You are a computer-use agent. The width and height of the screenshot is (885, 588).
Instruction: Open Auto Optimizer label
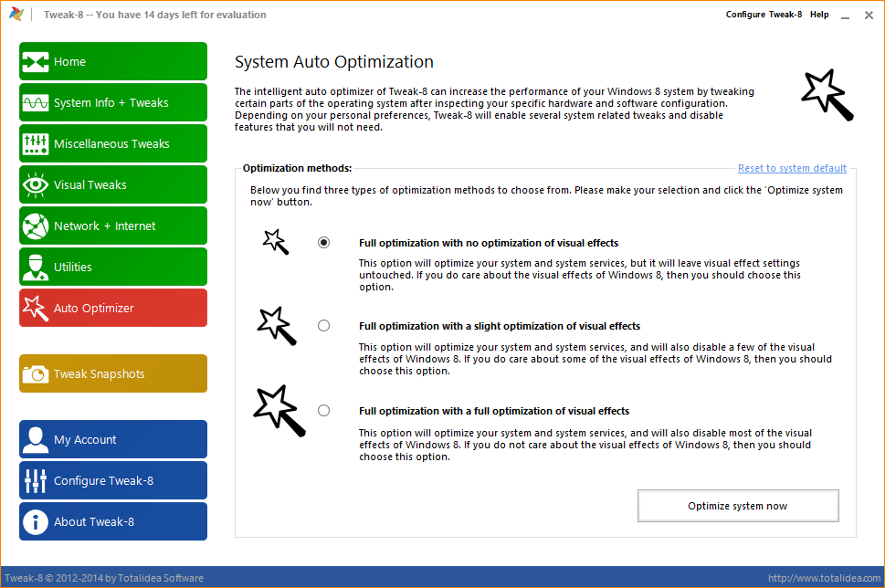point(94,308)
